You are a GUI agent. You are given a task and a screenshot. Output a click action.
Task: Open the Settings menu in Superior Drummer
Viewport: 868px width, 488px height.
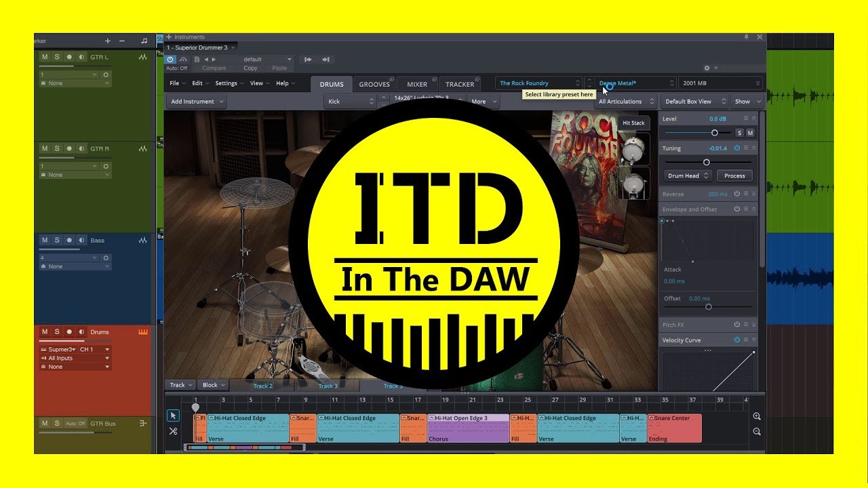(229, 83)
